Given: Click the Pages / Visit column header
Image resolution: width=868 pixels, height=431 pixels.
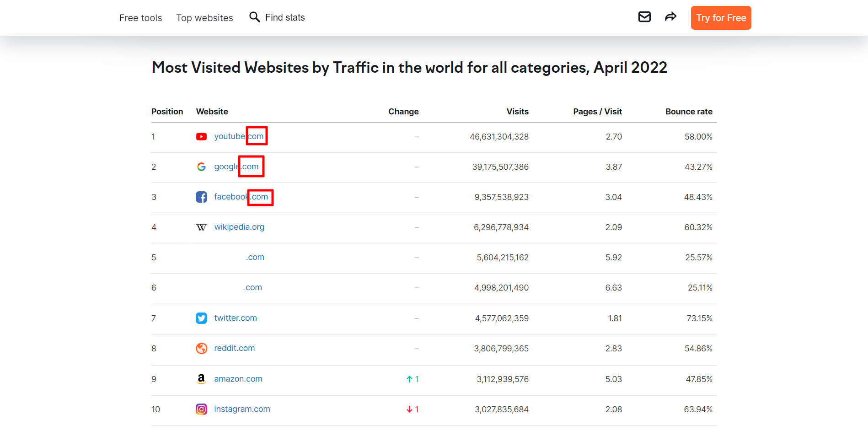Looking at the screenshot, I should click(597, 112).
